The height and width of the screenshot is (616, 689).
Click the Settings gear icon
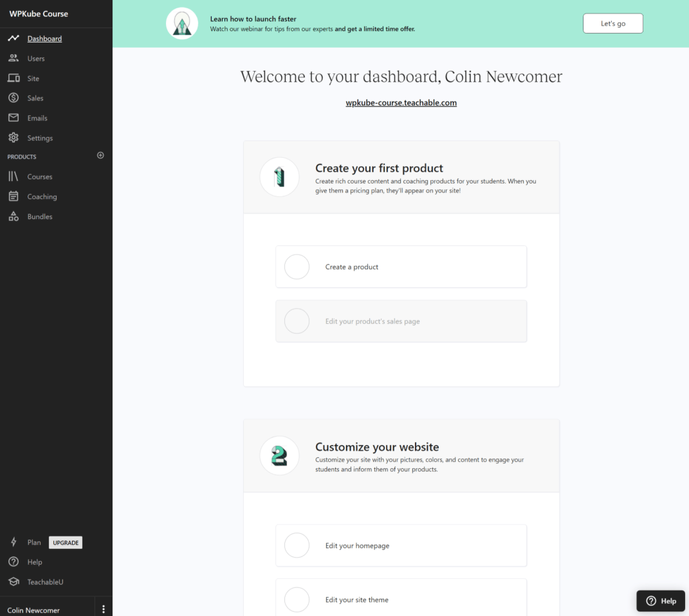coord(14,137)
